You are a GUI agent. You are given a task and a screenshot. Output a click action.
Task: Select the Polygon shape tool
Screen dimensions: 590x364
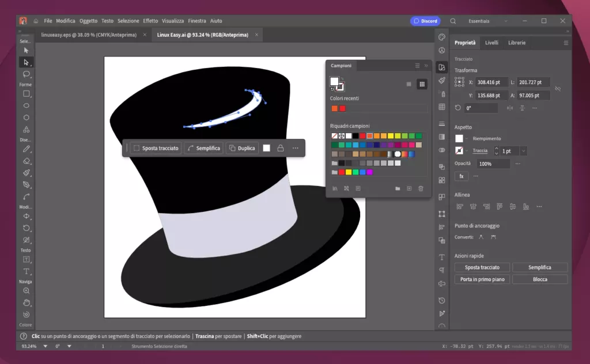click(x=26, y=117)
